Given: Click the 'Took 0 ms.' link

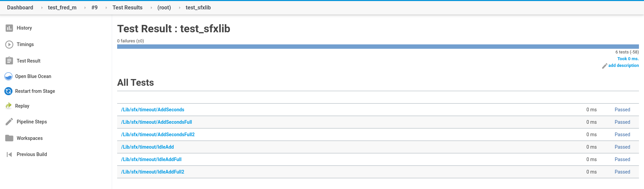Looking at the screenshot, I should point(628,59).
